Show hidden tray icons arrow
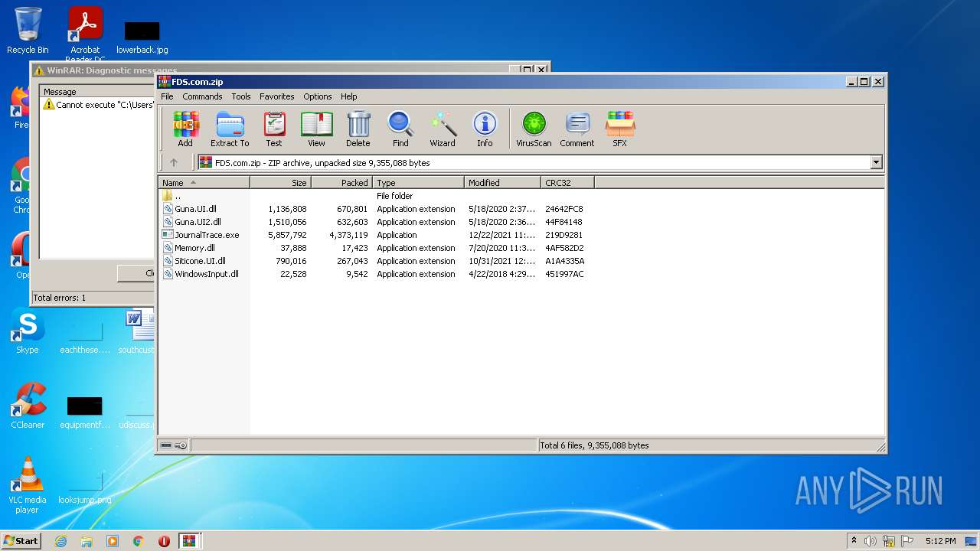Viewport: 980px width, 551px height. coord(854,541)
